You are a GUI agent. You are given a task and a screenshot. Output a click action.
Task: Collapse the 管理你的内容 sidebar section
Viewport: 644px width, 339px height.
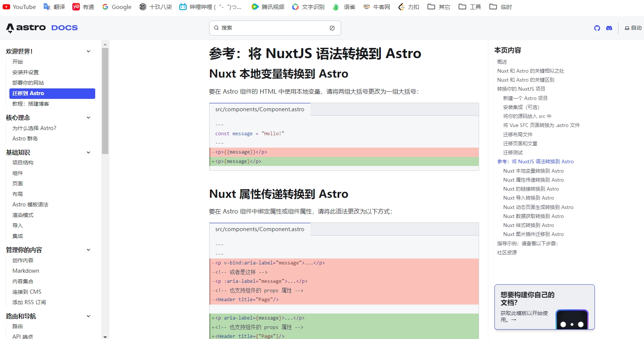coord(88,250)
